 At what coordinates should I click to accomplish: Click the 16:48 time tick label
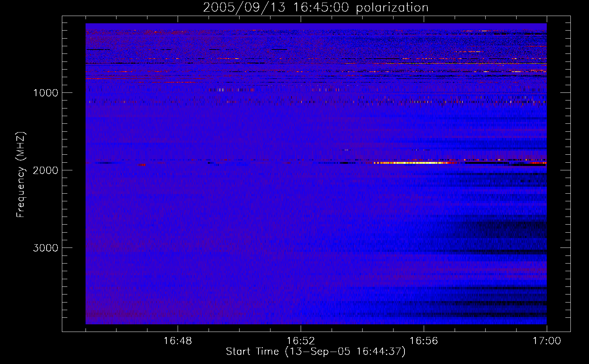pyautogui.click(x=178, y=341)
